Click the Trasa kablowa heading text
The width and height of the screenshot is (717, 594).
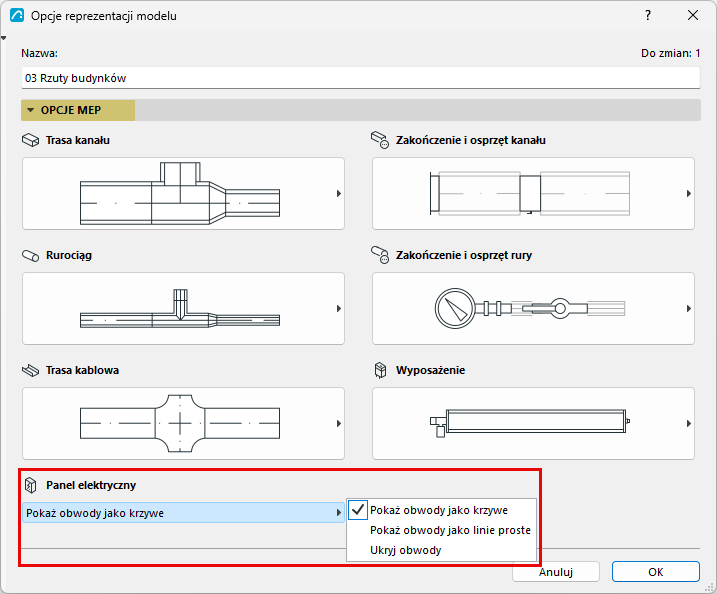coord(82,370)
